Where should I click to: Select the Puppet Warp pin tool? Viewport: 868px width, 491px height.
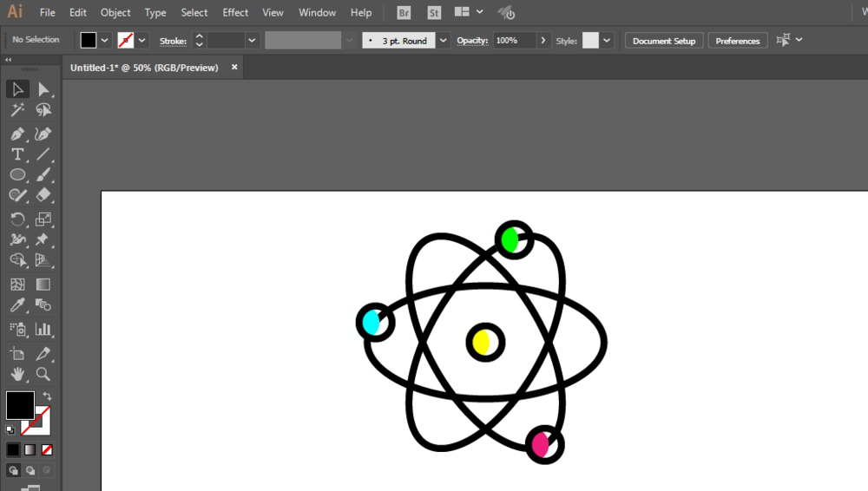click(43, 239)
